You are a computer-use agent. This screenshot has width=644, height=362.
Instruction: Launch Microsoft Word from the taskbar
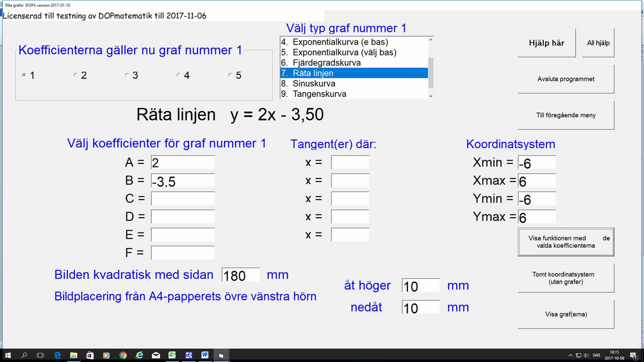(x=205, y=355)
